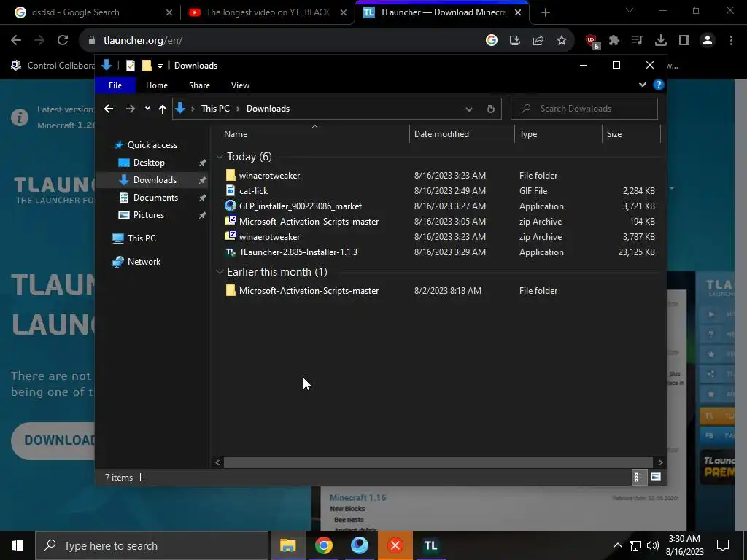Reload the tlauncher.org page
Screen dimensions: 747x560
pos(63,41)
